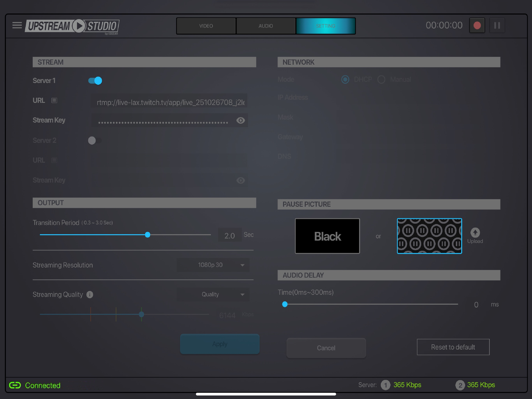Toggle Server 1 switch off
Image resolution: width=532 pixels, height=399 pixels.
(x=95, y=81)
